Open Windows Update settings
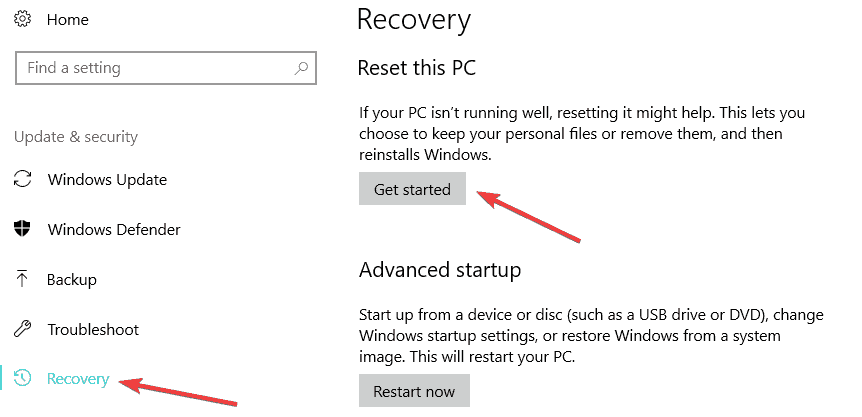This screenshot has height=417, width=862. [x=107, y=180]
